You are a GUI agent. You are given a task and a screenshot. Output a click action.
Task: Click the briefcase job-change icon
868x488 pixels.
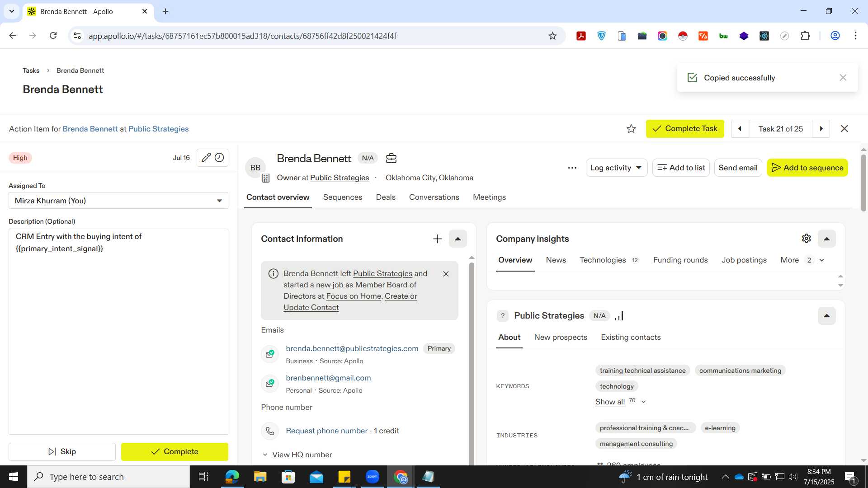(x=391, y=158)
